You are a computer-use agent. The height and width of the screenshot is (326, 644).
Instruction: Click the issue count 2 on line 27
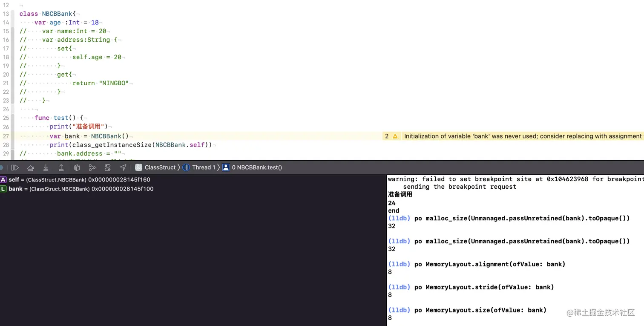(x=387, y=136)
